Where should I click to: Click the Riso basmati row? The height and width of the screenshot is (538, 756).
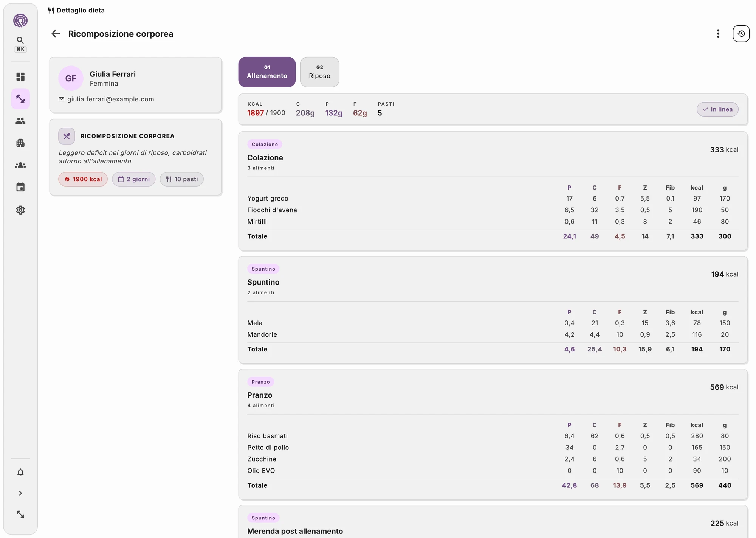coord(493,436)
